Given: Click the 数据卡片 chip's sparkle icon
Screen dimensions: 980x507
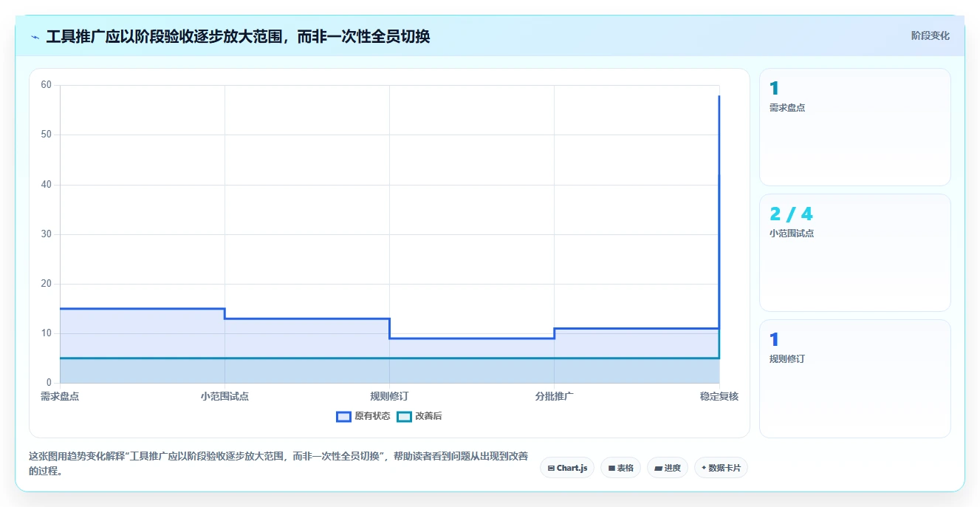Looking at the screenshot, I should (704, 468).
